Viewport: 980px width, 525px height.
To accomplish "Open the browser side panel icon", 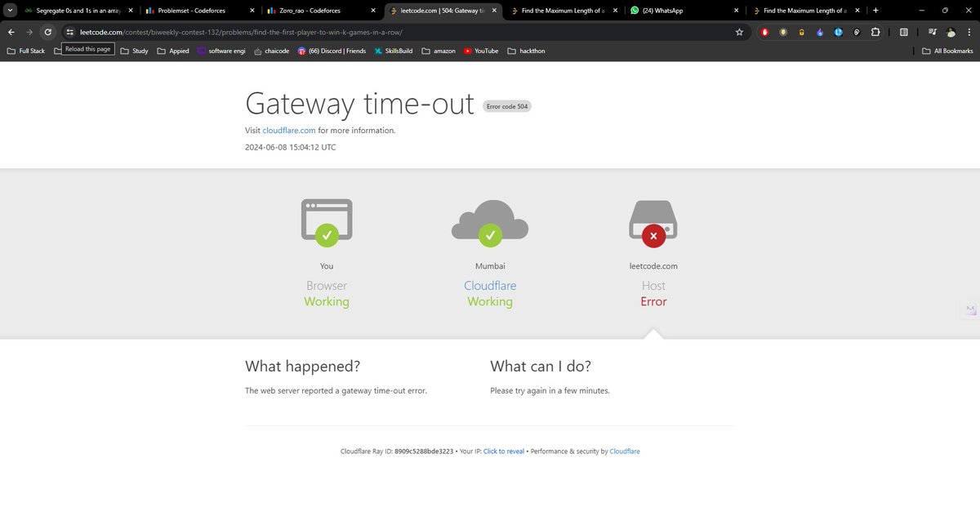I will tap(903, 32).
